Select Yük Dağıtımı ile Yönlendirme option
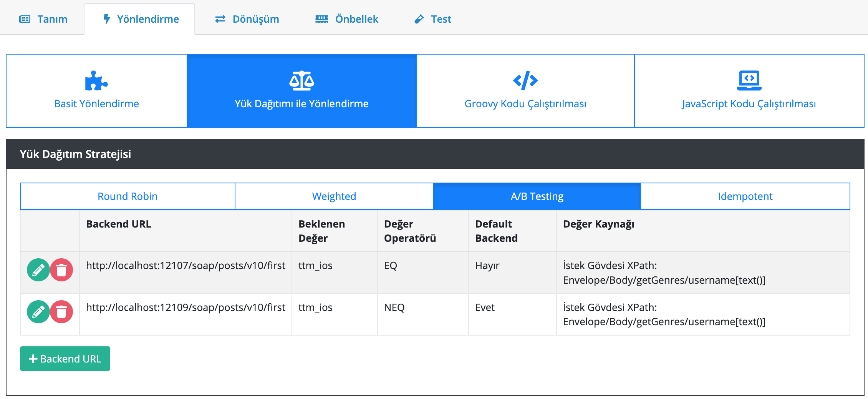Viewport: 868px width, 399px height. pyautogui.click(x=302, y=91)
